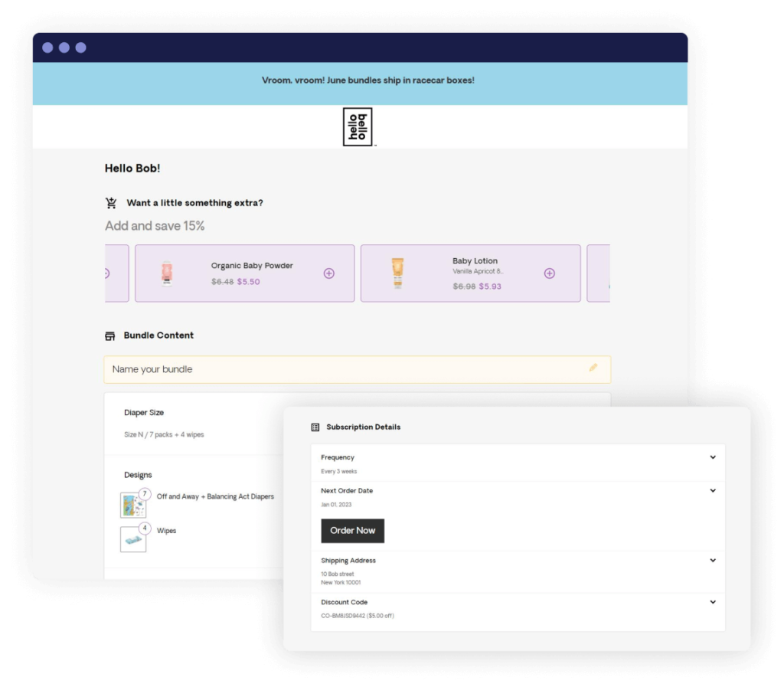The height and width of the screenshot is (684, 784).
Task: Expand the Shipping Address section
Action: click(714, 561)
